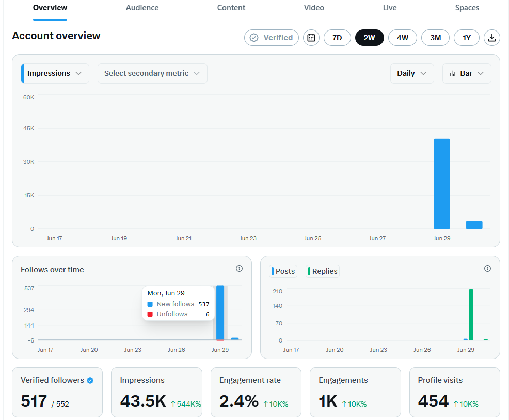Open the calendar date picker icon
The image size is (509, 420).
[311, 38]
